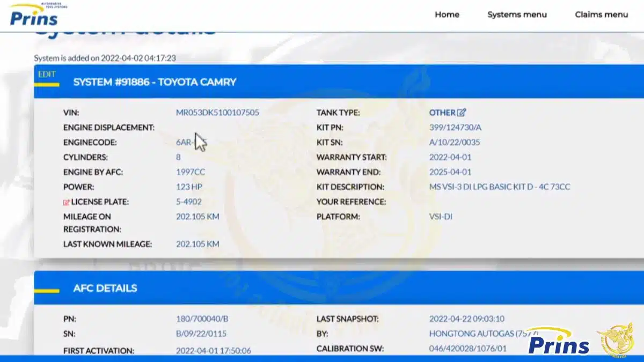
Task: Click the HONGTONG AUTOGAS installer name
Action: coord(484,334)
